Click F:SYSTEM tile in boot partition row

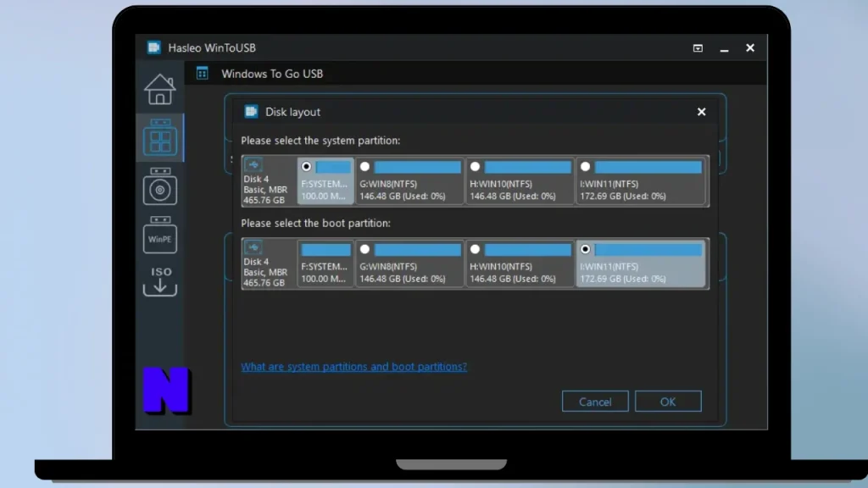point(325,263)
